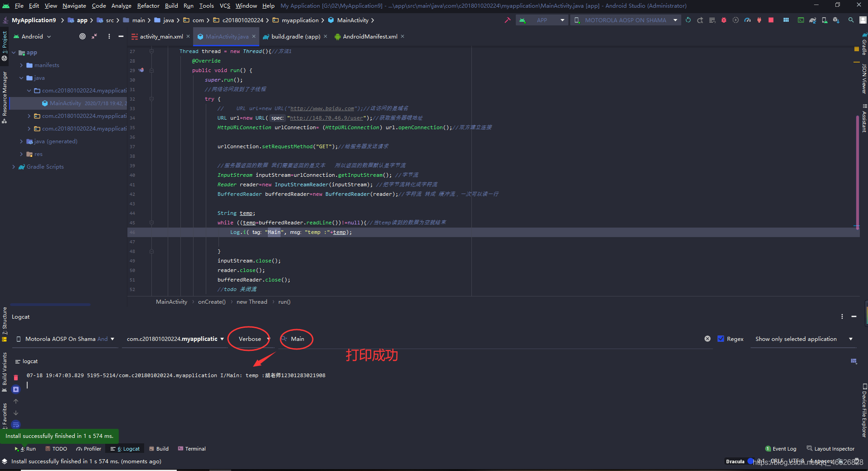This screenshot has width=868, height=471.
Task: Open the 4: Run tool window
Action: [25, 449]
